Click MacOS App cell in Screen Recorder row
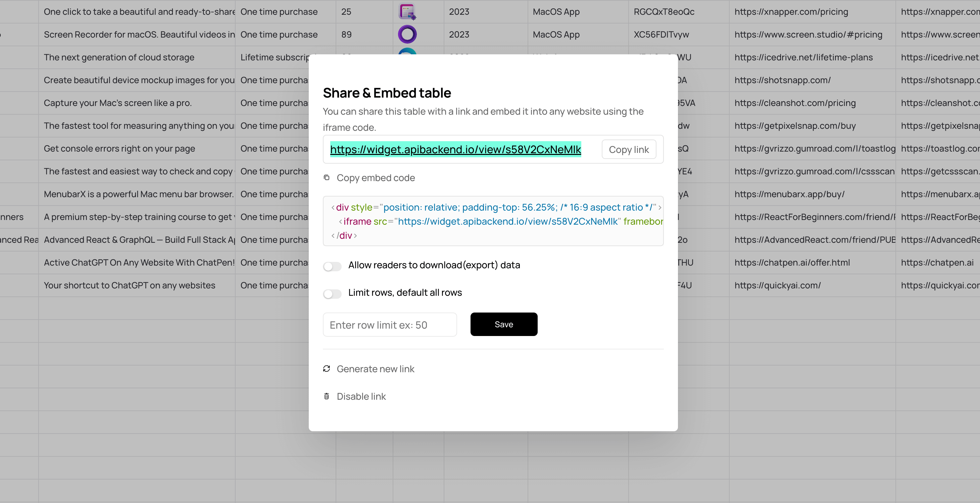This screenshot has width=980, height=503. [x=578, y=35]
